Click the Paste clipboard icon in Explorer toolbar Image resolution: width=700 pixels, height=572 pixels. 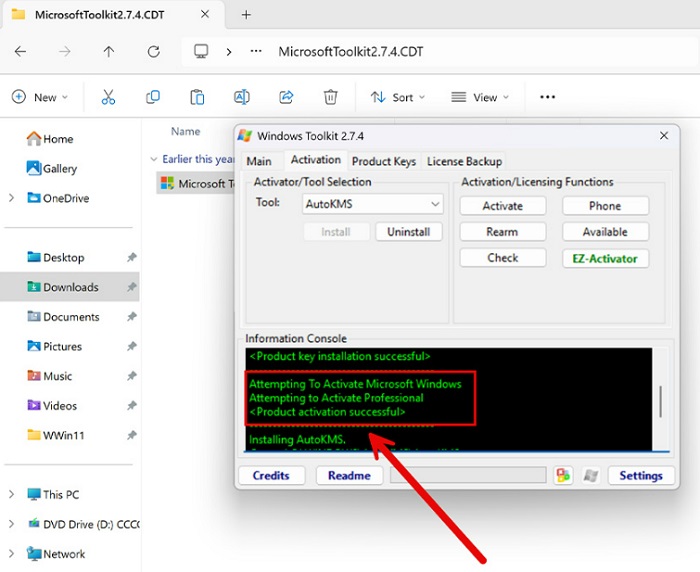[x=197, y=97]
